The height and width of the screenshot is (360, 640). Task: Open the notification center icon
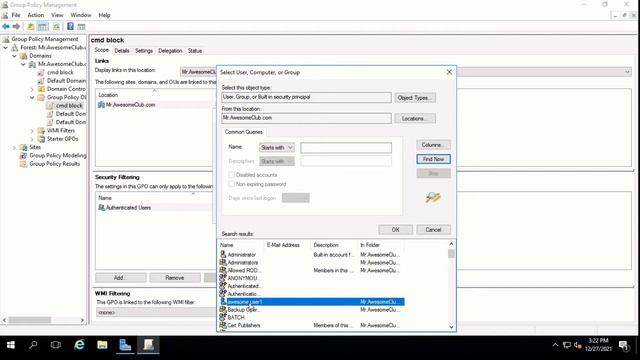point(624,345)
